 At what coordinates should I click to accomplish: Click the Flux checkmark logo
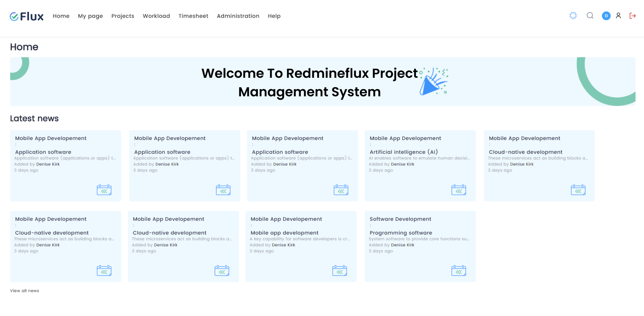tap(14, 16)
